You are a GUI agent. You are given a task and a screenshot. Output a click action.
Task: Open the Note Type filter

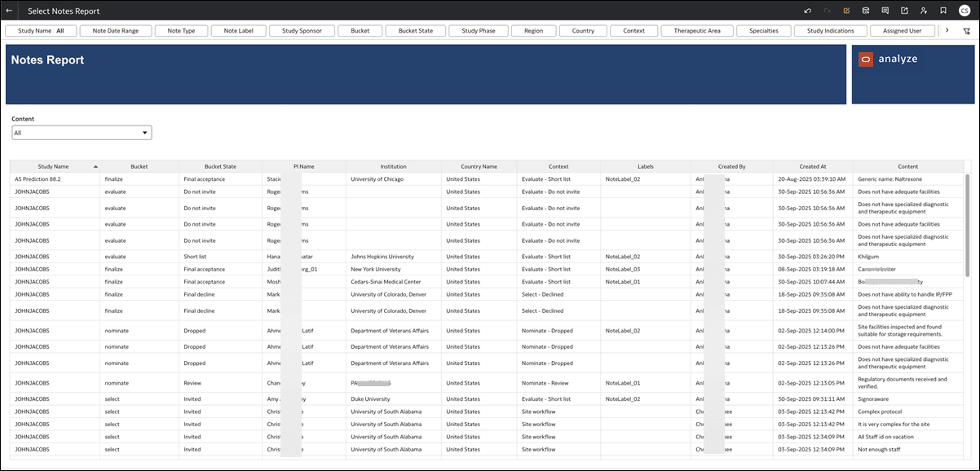[181, 31]
